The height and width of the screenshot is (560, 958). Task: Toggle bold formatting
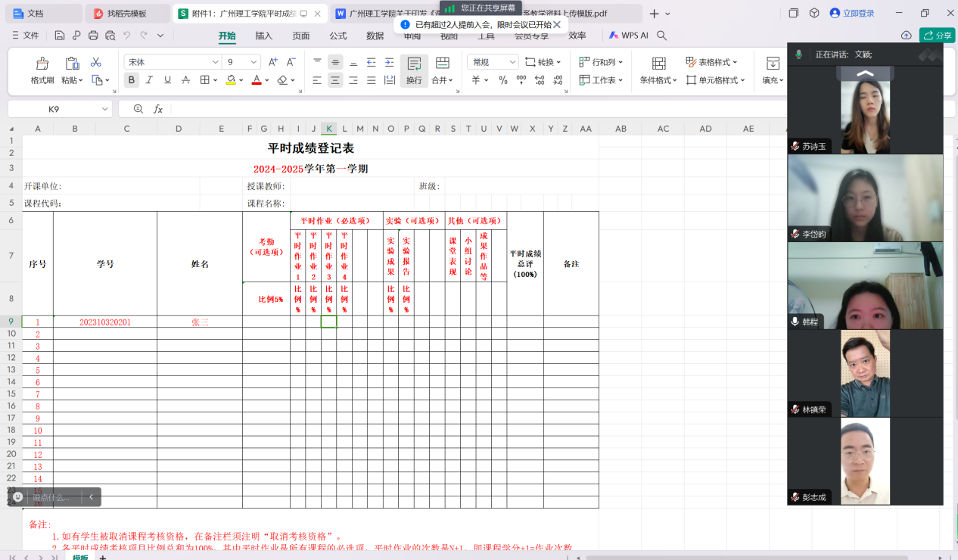click(132, 80)
